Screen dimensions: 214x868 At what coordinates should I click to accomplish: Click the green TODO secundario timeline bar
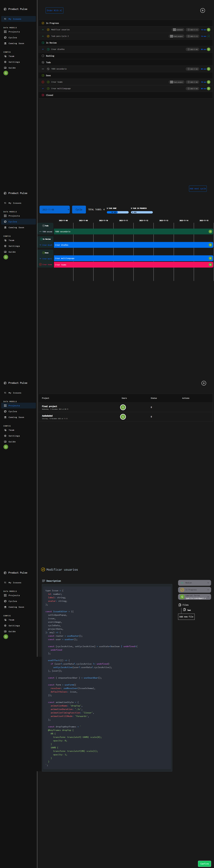click(133, 232)
